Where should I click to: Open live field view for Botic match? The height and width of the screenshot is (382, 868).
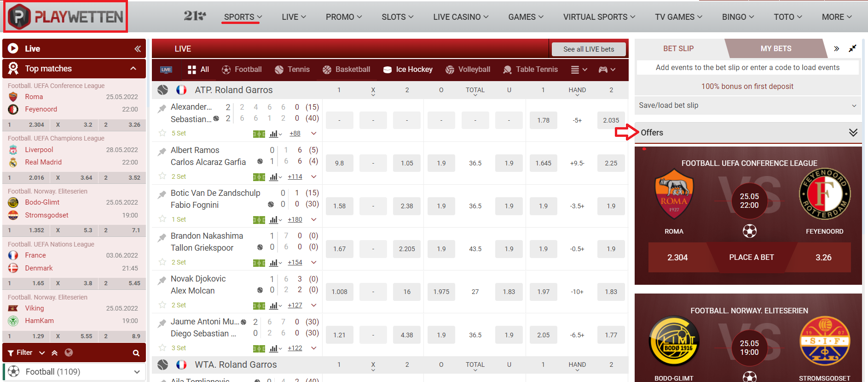click(x=259, y=220)
